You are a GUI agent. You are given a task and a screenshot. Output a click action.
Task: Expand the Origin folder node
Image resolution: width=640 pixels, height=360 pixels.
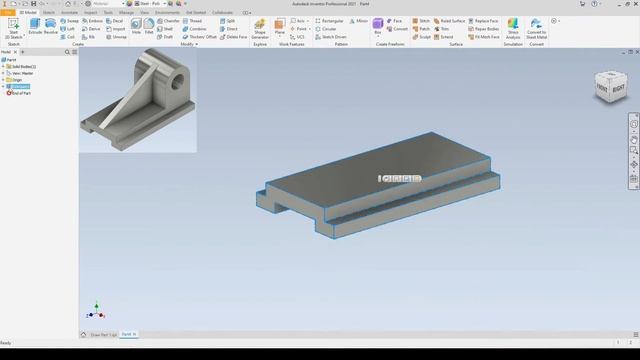coord(3,80)
